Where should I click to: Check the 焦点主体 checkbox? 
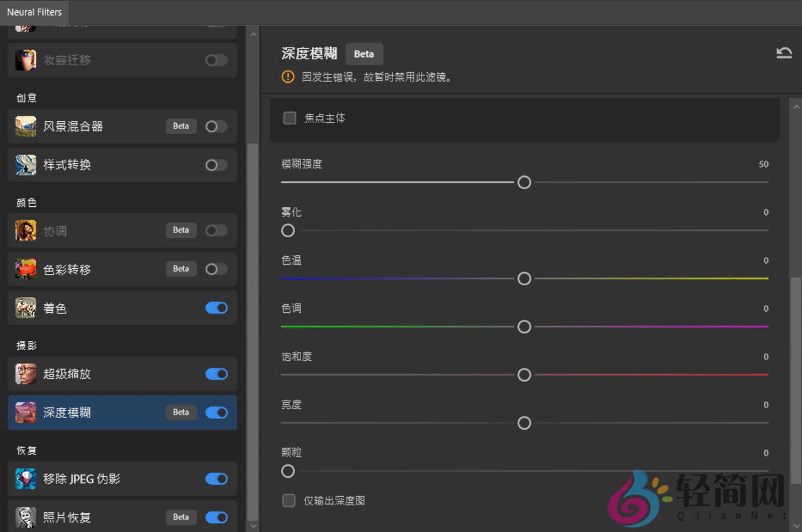(x=289, y=118)
